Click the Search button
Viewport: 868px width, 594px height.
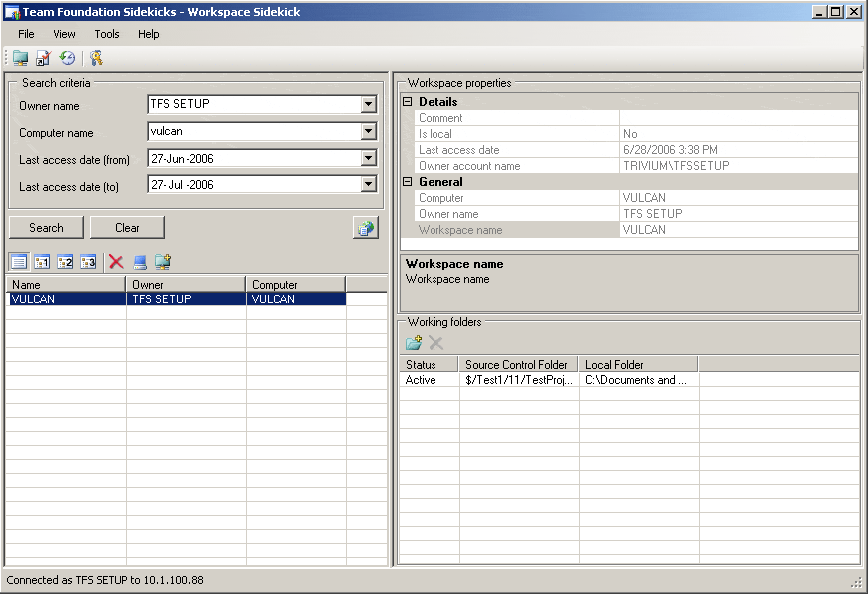(x=47, y=228)
